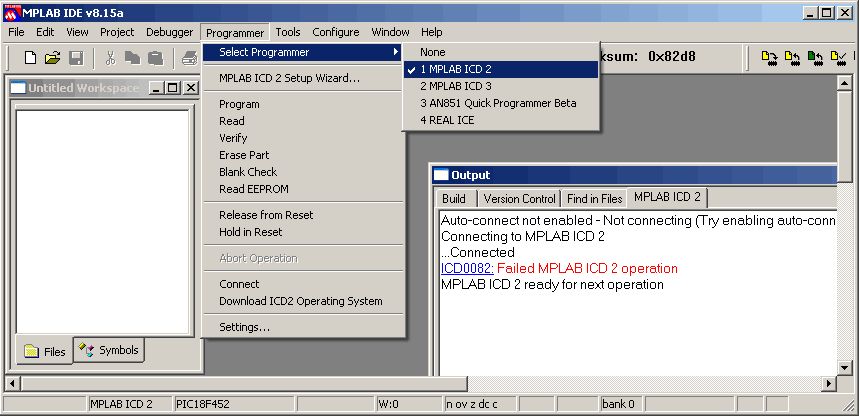This screenshot has width=859, height=416.
Task: Click 'MPLAB ICD 2 ready for next operation' line
Action: (552, 284)
